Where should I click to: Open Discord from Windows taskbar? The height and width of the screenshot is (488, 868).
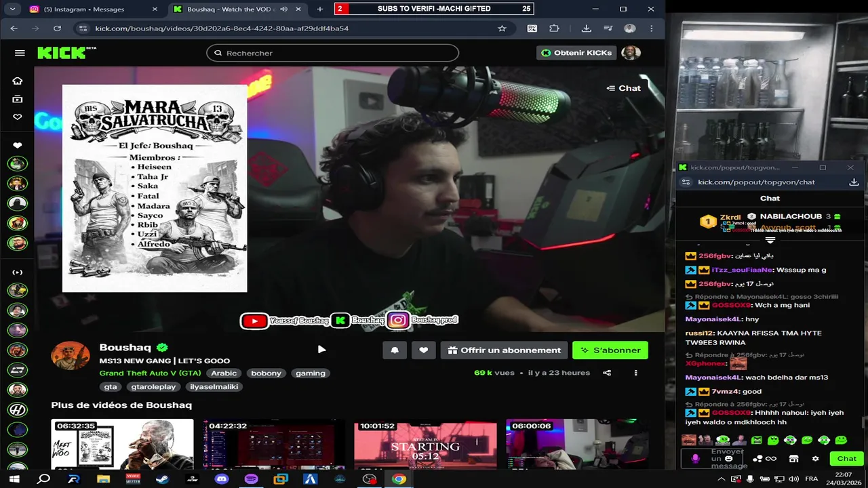[222, 479]
